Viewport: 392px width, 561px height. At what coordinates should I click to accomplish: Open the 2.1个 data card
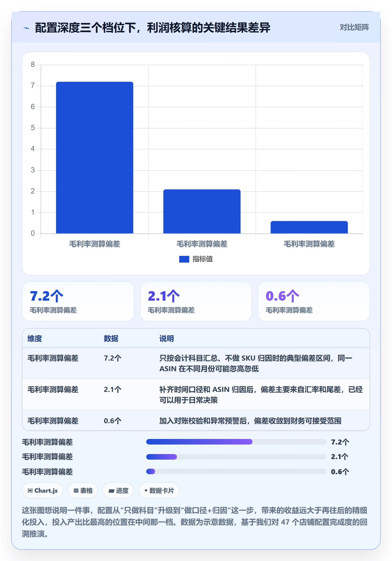(196, 301)
